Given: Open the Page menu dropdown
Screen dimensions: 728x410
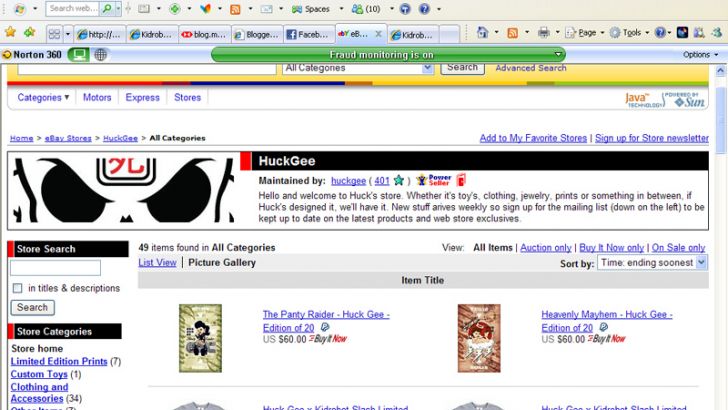Looking at the screenshot, I should click(585, 33).
